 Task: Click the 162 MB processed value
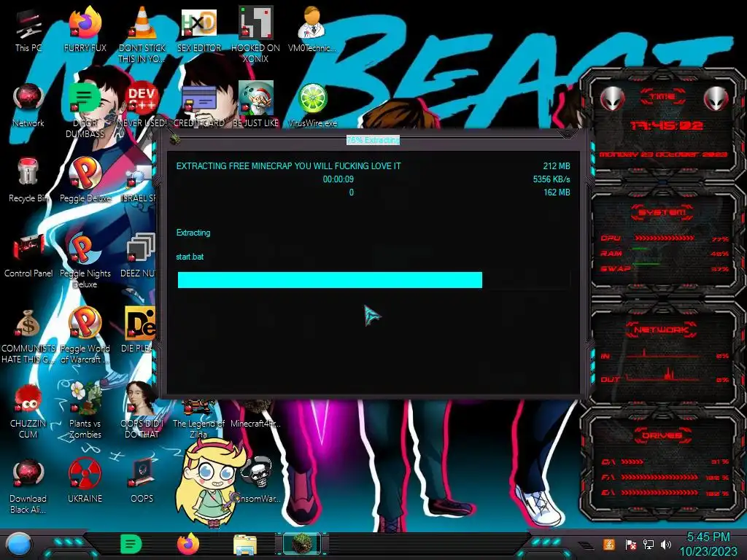(x=557, y=192)
